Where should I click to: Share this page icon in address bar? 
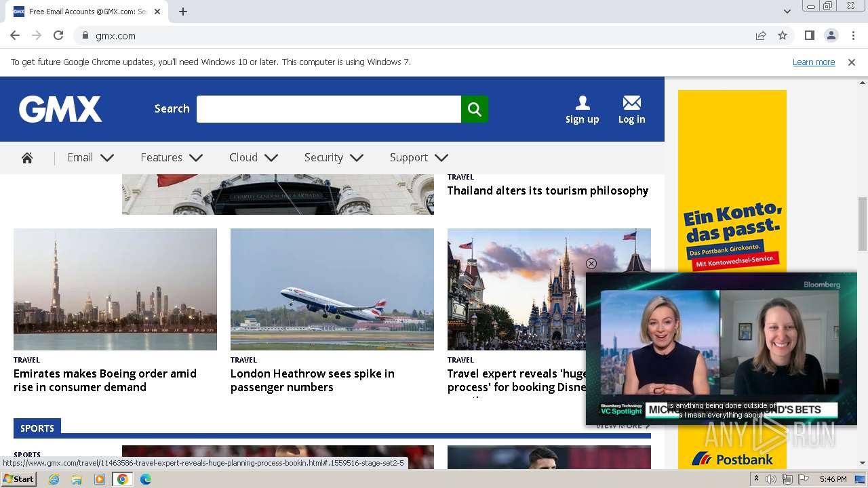(761, 35)
